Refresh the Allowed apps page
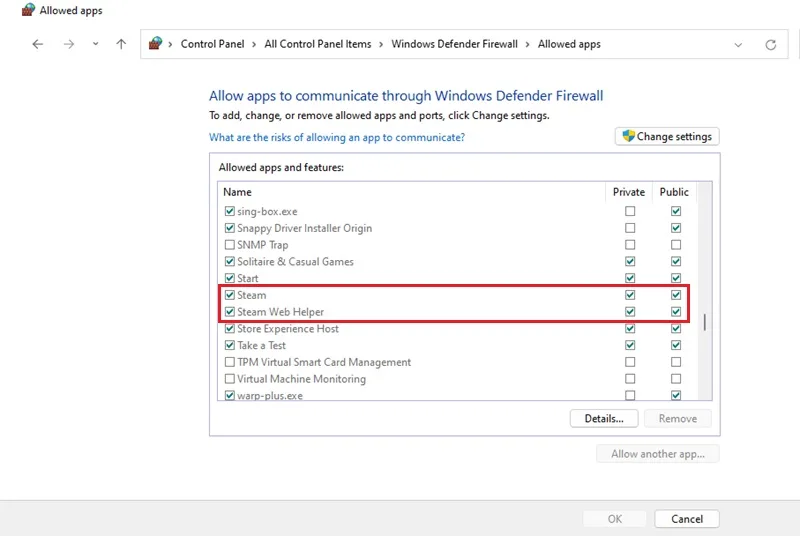The height and width of the screenshot is (536, 800). pyautogui.click(x=770, y=45)
